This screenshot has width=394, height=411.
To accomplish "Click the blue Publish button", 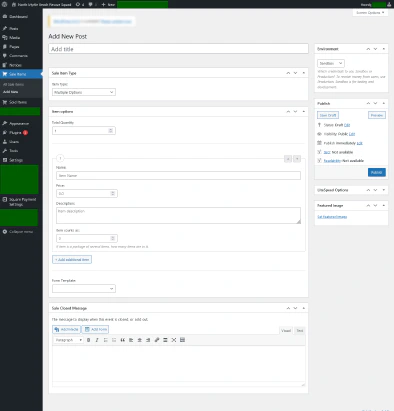I will point(377,172).
